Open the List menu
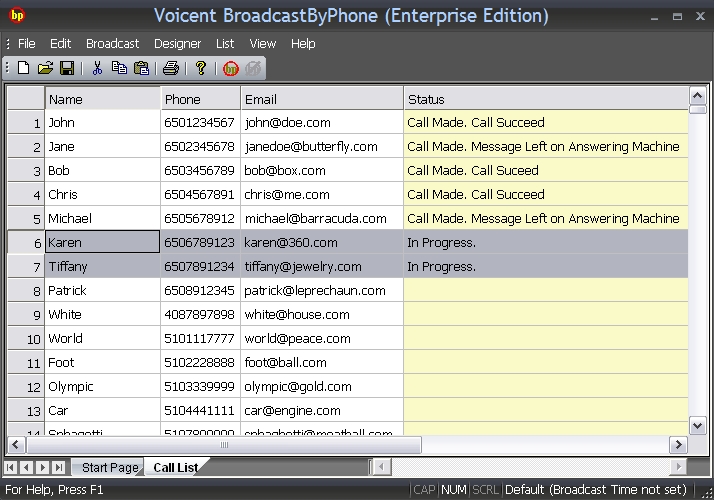Screen dimensions: 714x500 coord(225,44)
